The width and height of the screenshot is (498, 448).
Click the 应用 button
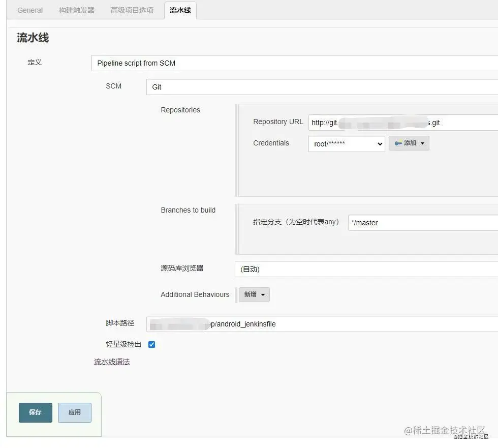pos(74,412)
